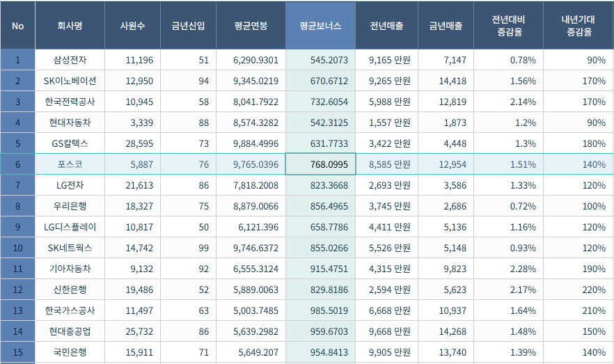614x364 pixels.
Task: Select the cell SK네트웍스
Action: point(70,248)
